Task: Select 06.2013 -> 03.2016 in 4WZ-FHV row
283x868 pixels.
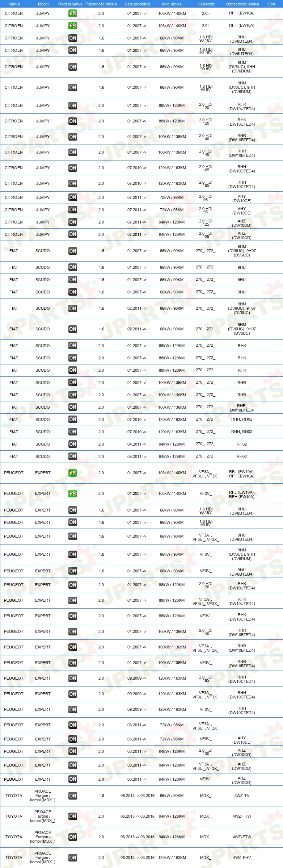Action: click(138, 857)
